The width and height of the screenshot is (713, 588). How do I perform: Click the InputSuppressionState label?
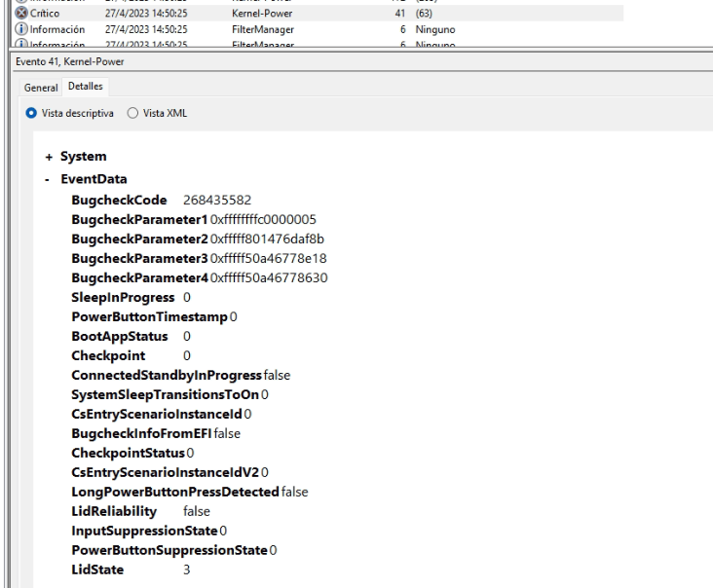(144, 531)
